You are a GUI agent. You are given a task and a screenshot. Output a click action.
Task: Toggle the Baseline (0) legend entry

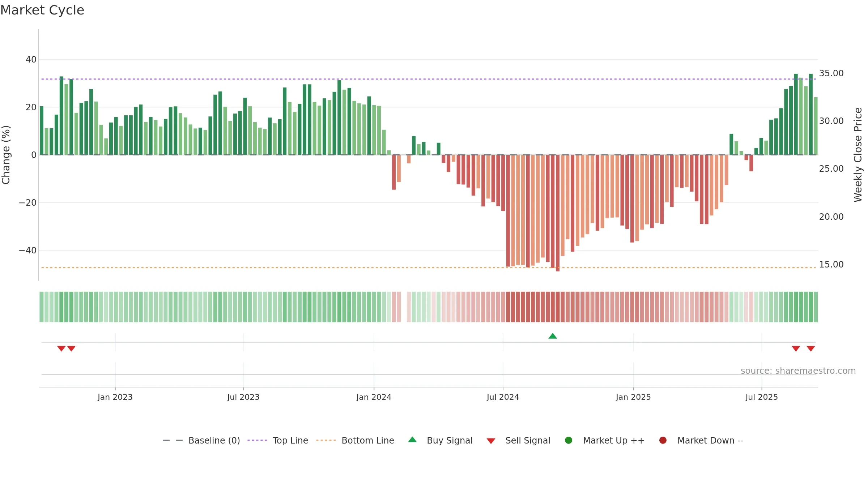coord(201,440)
